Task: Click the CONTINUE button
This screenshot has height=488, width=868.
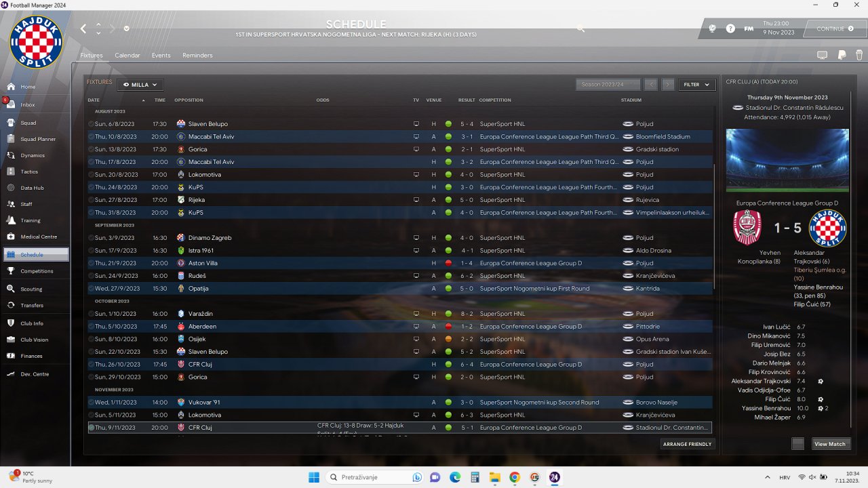Action: pyautogui.click(x=835, y=28)
